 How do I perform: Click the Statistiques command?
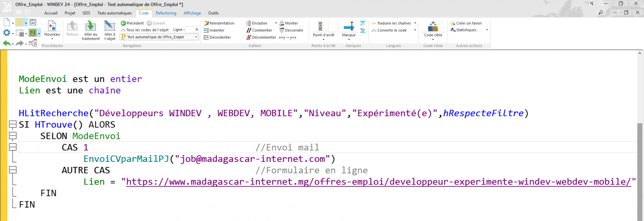tap(463, 30)
